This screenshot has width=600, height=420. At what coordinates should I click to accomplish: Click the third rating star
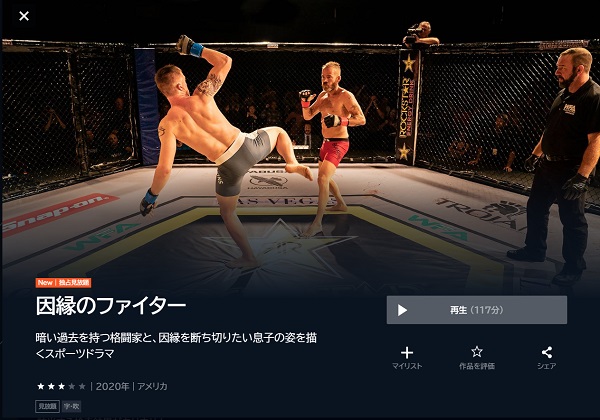[61, 386]
